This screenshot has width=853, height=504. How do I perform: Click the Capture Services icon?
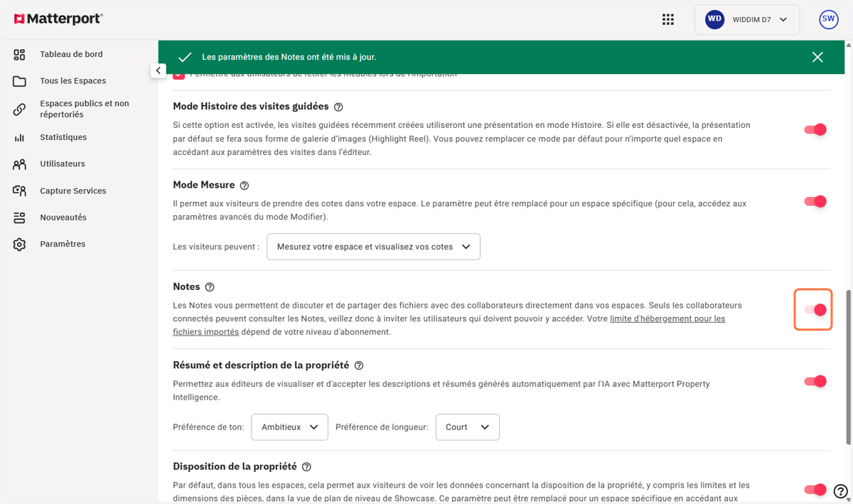click(x=19, y=191)
